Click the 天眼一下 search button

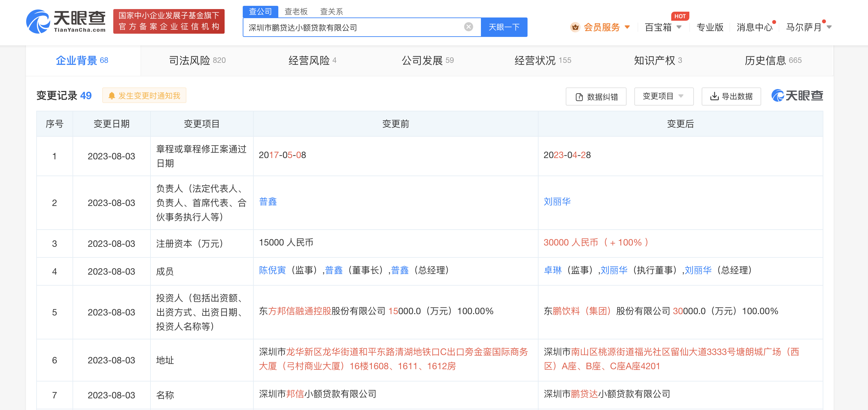(x=504, y=27)
